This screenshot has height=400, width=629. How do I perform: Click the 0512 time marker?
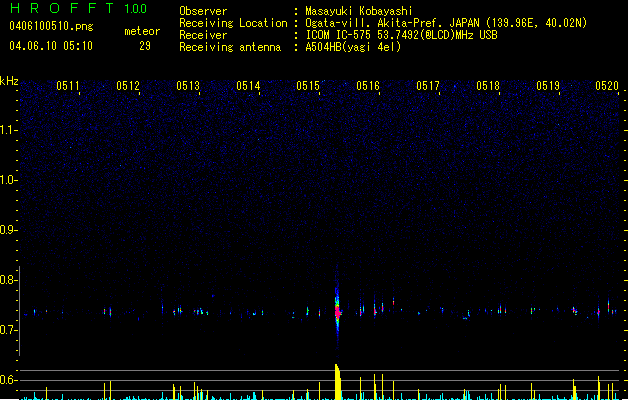pos(128,86)
